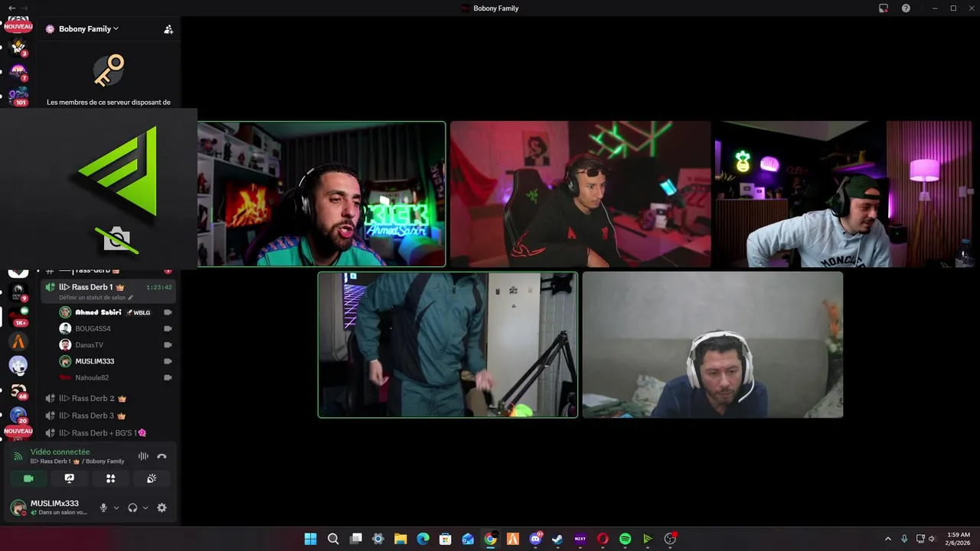Click the invite members icon beside Bobony Family
This screenshot has width=980, height=551.
coord(168,29)
